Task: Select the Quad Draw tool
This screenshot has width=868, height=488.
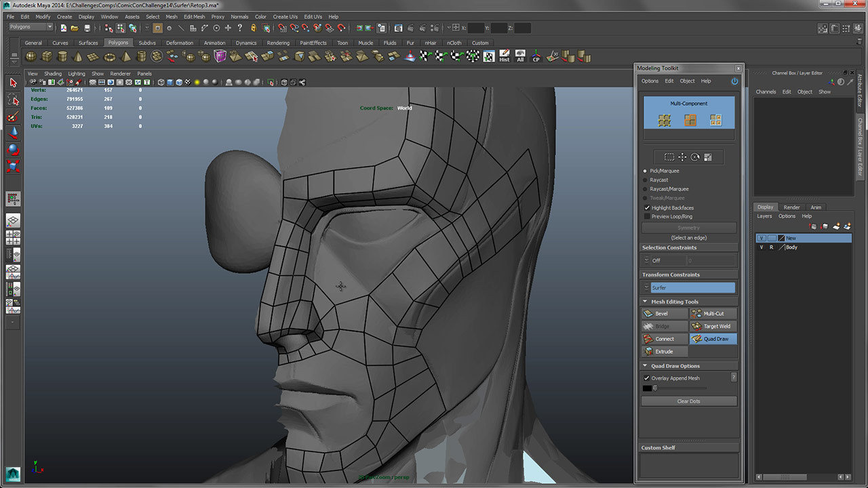Action: (x=713, y=339)
